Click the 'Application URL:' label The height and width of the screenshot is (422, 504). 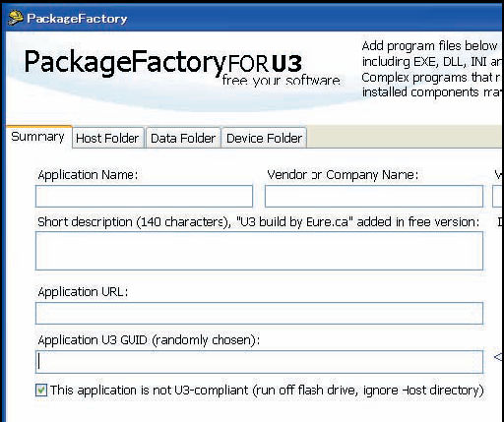click(x=83, y=292)
